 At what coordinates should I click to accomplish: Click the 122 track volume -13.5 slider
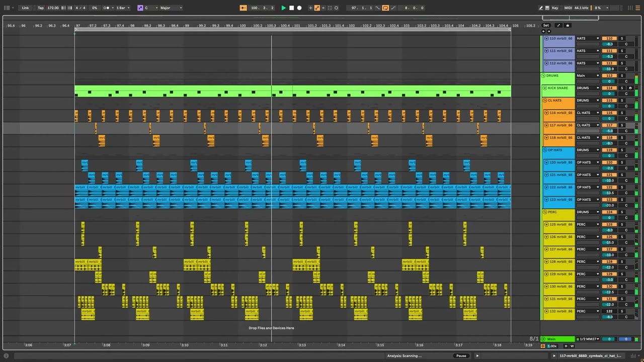pyautogui.click(x=609, y=193)
